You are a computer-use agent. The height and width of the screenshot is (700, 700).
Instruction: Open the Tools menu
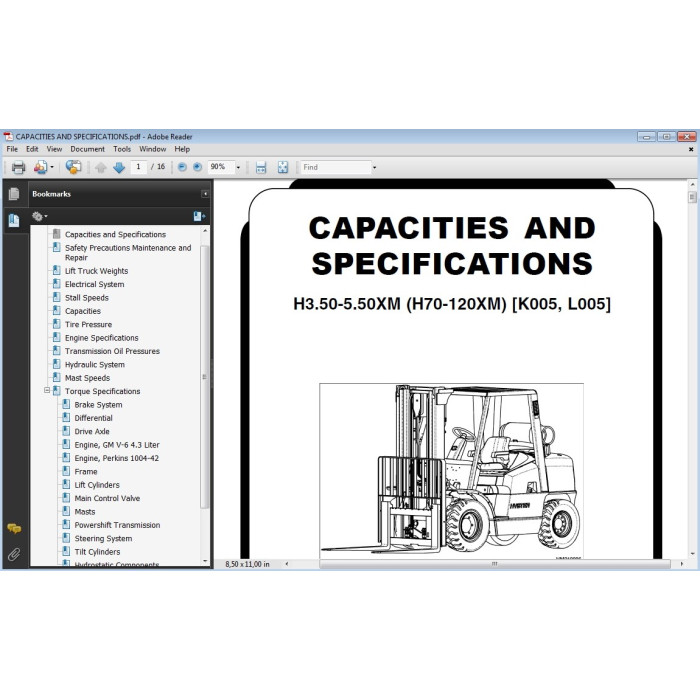tap(122, 149)
